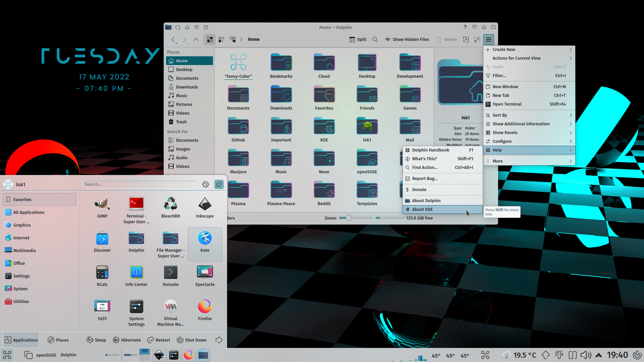The image size is (644, 362).
Task: Launch Firefox from the launcher grid
Action: pos(205,311)
